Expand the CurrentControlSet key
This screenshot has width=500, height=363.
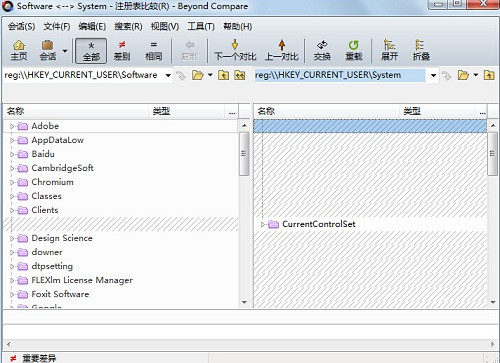(x=263, y=224)
